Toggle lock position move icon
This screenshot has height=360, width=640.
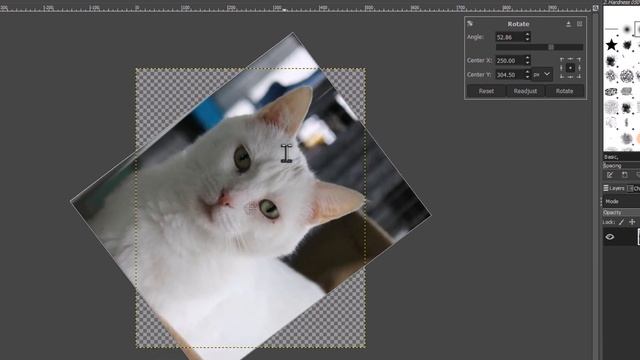point(632,222)
